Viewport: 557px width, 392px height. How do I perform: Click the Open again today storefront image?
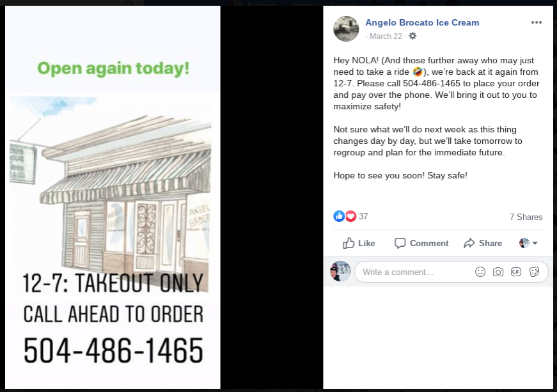pos(113,197)
